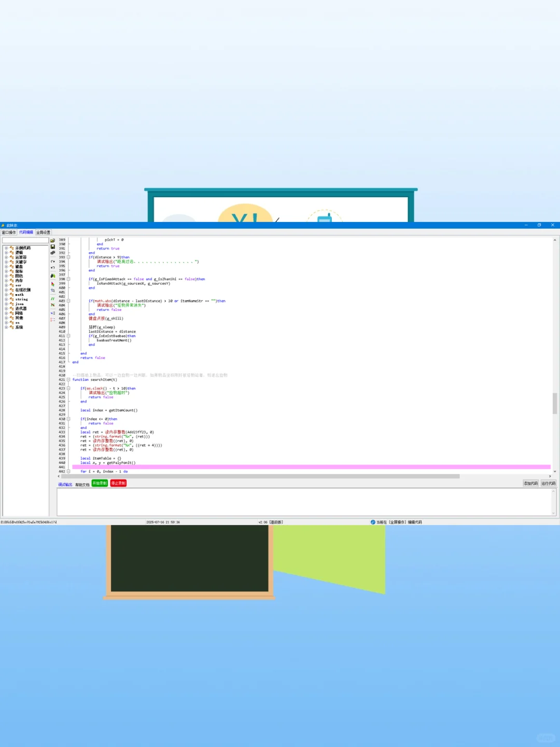Screen dimensions: 560x747
Task: Click the green 开始录制 button
Action: pos(100,483)
